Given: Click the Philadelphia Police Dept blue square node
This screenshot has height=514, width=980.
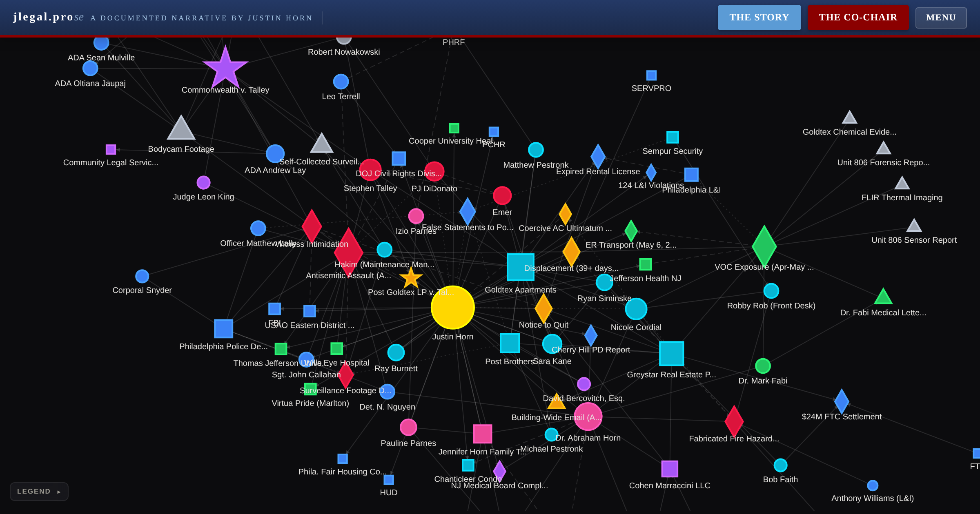Looking at the screenshot, I should pyautogui.click(x=224, y=329).
